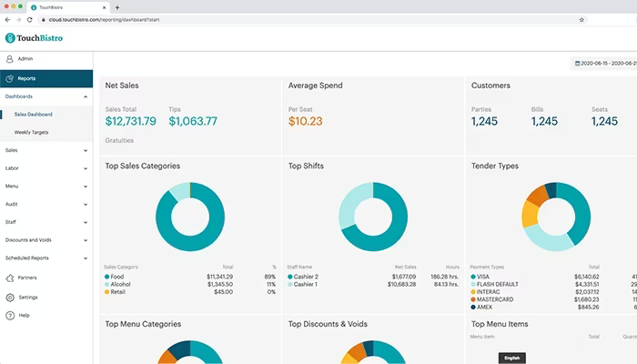The width and height of the screenshot is (637, 364).
Task: Click the TouchBistro logo
Action: [34, 38]
